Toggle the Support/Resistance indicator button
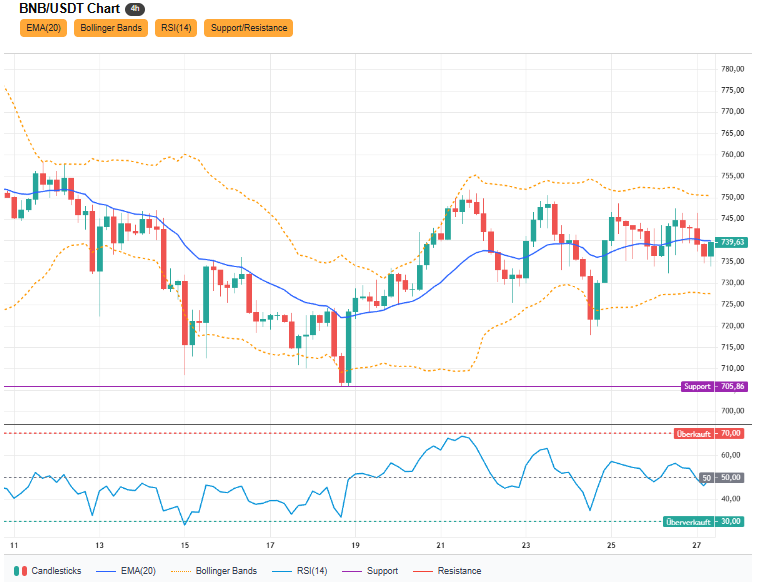 coord(249,28)
